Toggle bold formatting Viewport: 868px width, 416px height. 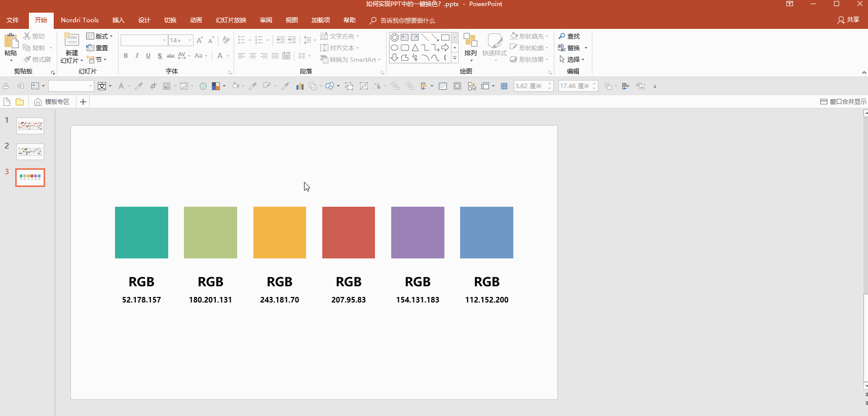coord(126,56)
